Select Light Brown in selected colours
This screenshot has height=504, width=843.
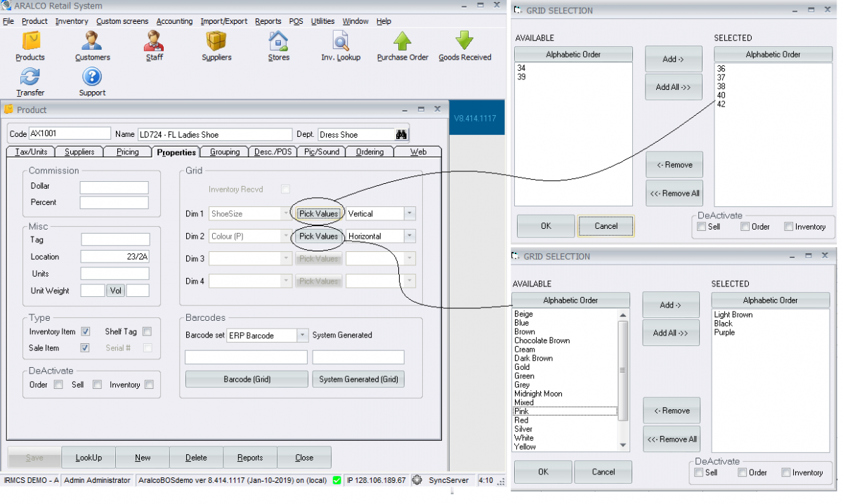pos(733,314)
